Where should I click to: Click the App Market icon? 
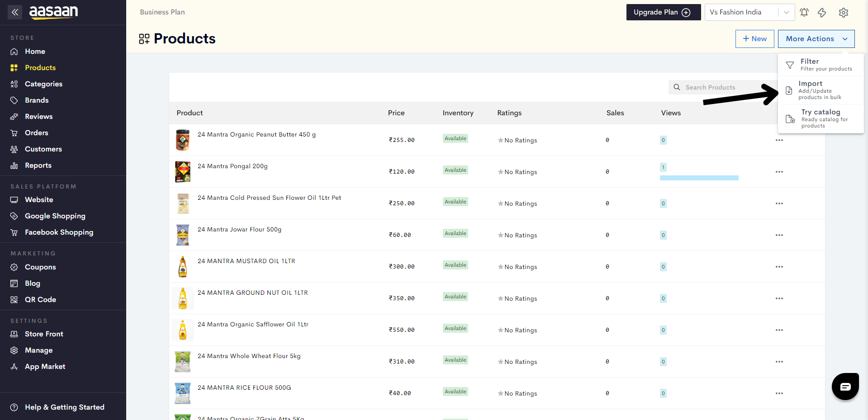coord(14,367)
